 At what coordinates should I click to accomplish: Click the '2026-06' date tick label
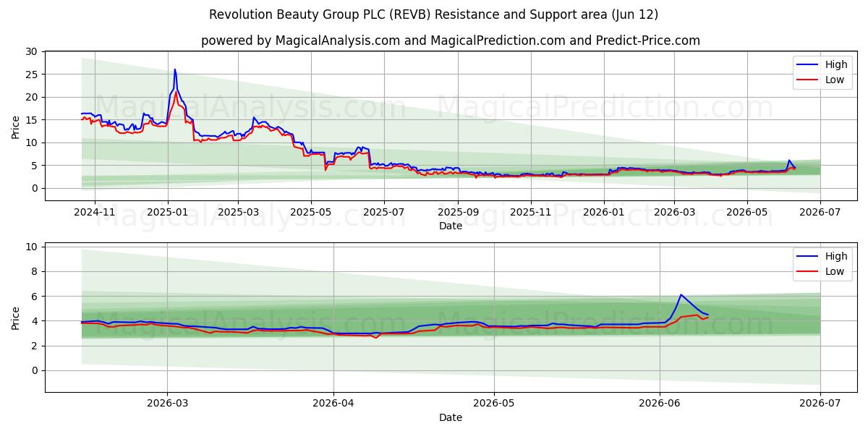click(660, 404)
